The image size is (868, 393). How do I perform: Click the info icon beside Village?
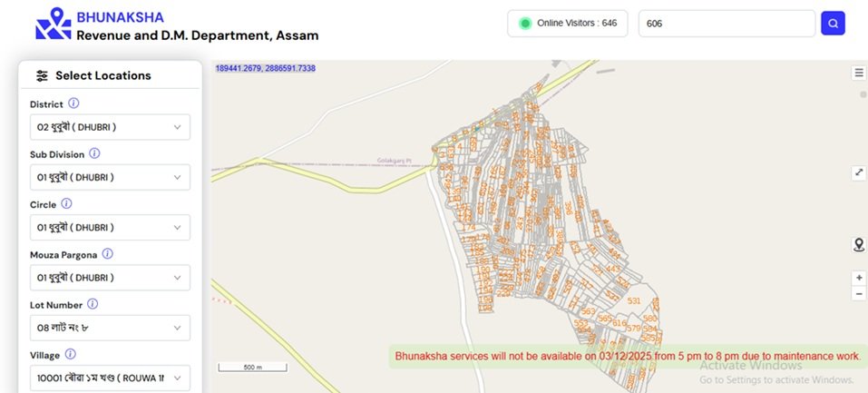coord(71,354)
